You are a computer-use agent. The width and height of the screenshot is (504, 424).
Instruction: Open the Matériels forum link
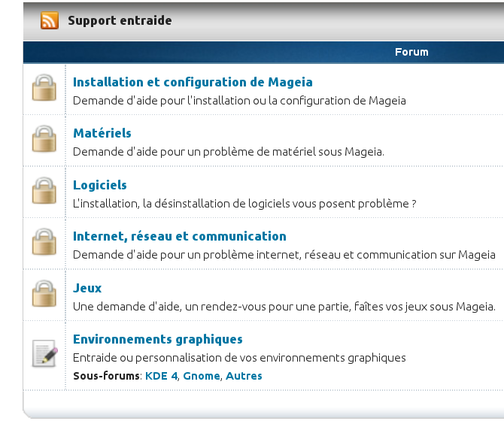tap(102, 133)
